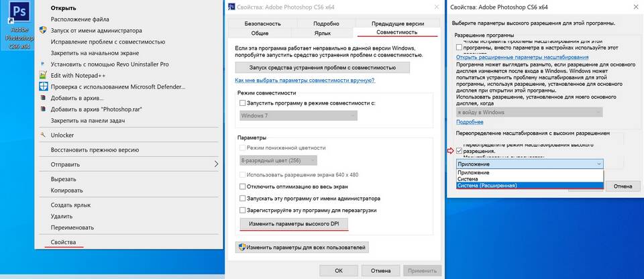This screenshot has height=279, width=644.
Task: Open Свойства from the context menu
Action: (x=63, y=242)
